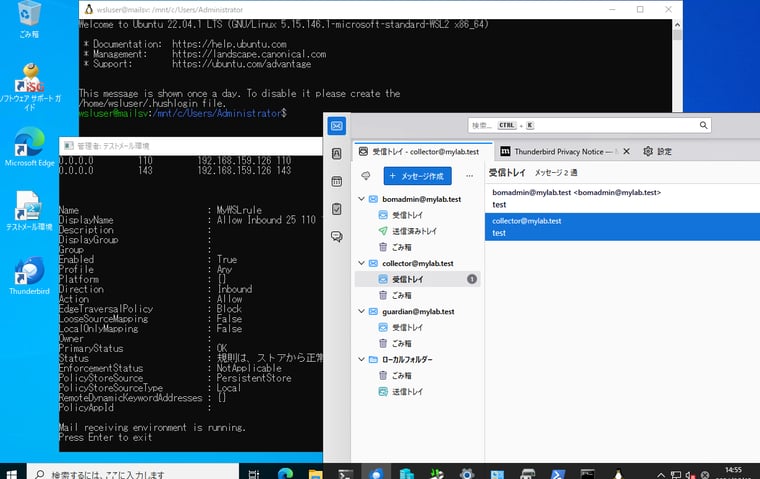Viewport: 760px width, 479px height.
Task: Click the volume icon in system tray
Action: (690, 475)
